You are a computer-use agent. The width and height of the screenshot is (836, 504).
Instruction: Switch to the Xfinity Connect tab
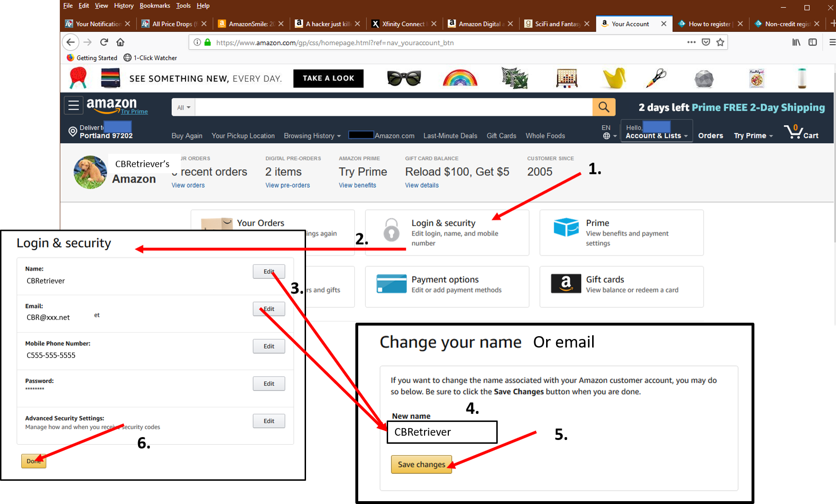(x=402, y=24)
